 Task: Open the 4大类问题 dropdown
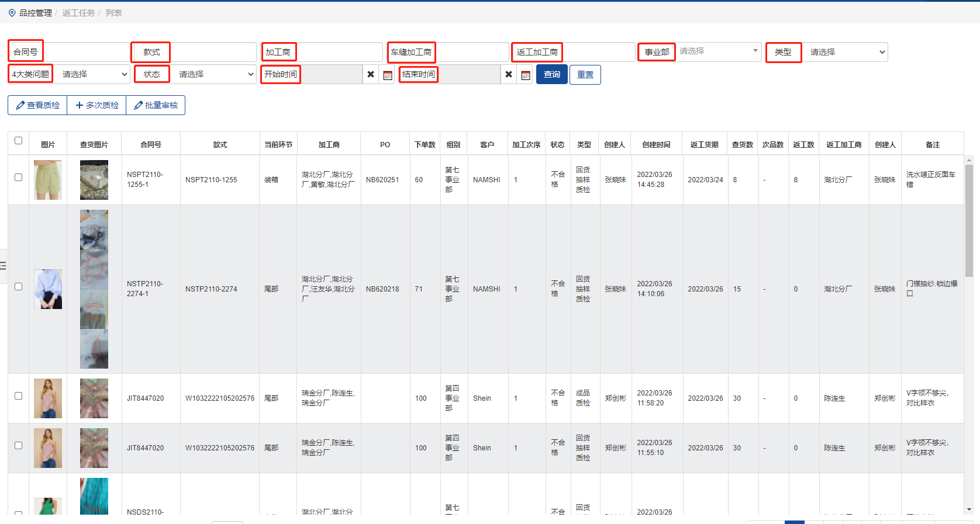[94, 75]
